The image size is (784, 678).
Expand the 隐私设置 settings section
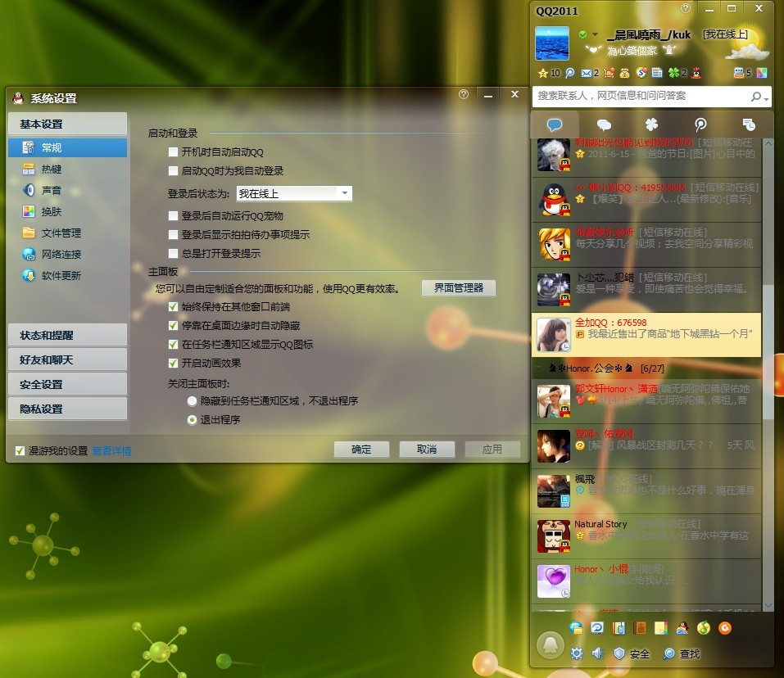click(67, 409)
